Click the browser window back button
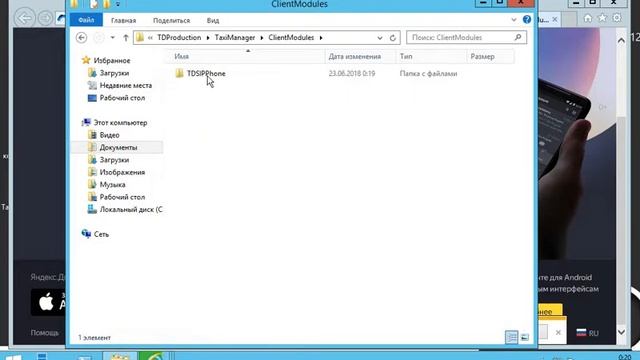This screenshot has width=640, height=360. (x=24, y=18)
